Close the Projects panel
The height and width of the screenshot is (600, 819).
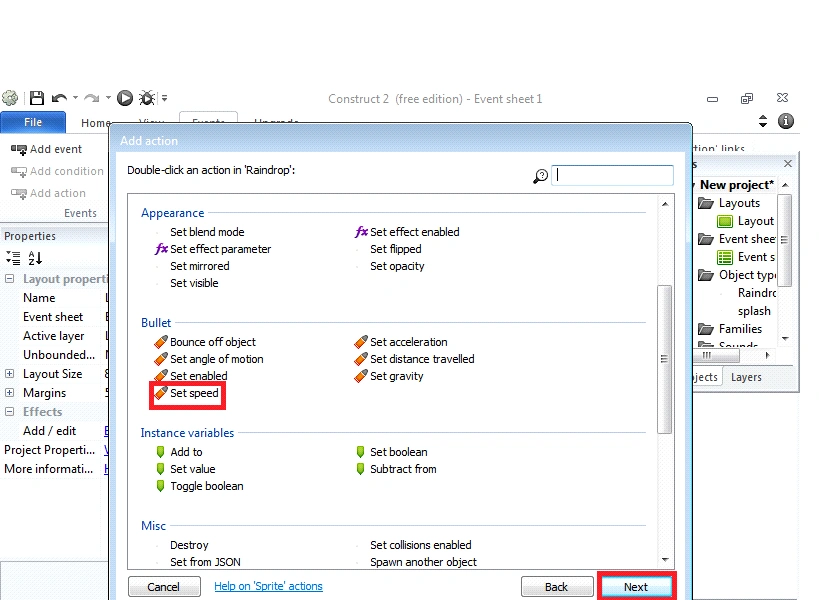788,164
